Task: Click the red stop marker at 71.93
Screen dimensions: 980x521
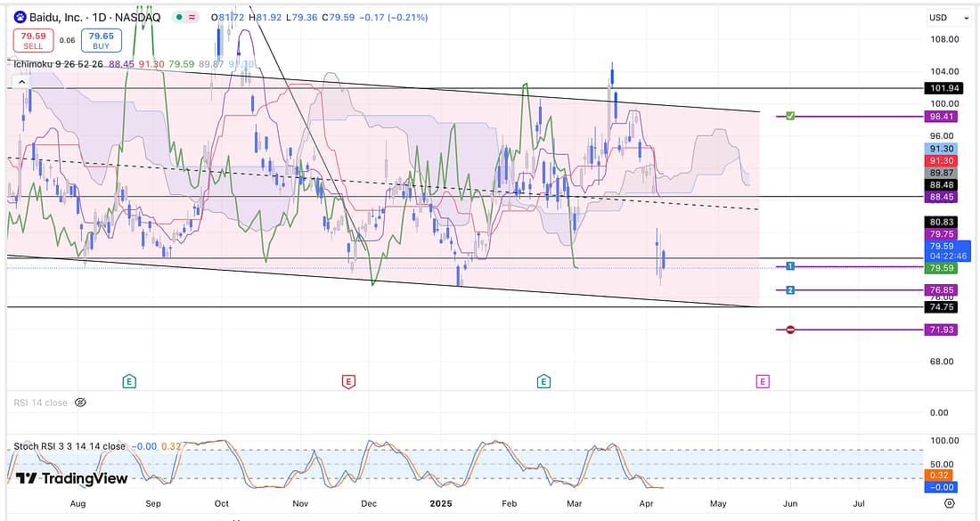Action: tap(790, 330)
